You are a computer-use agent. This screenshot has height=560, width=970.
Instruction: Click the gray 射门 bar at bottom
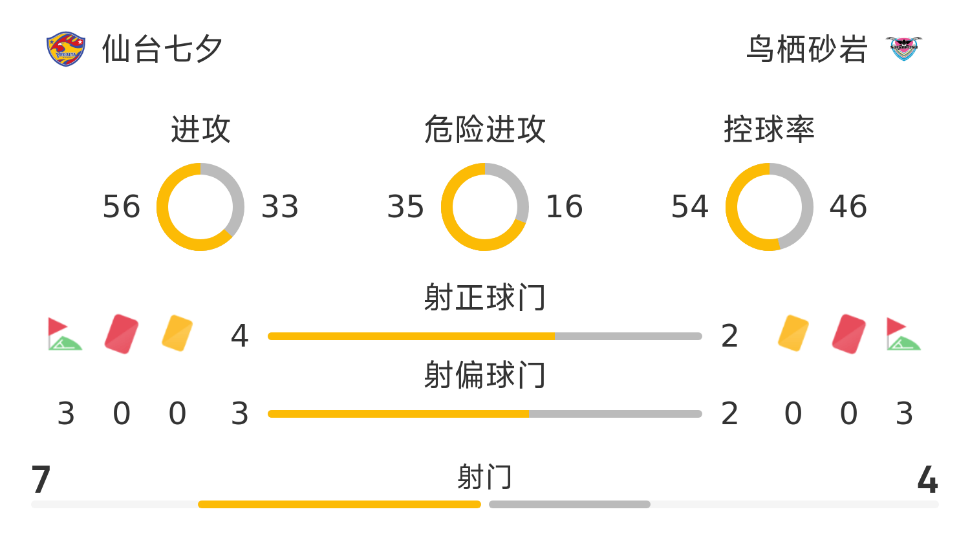point(570,504)
